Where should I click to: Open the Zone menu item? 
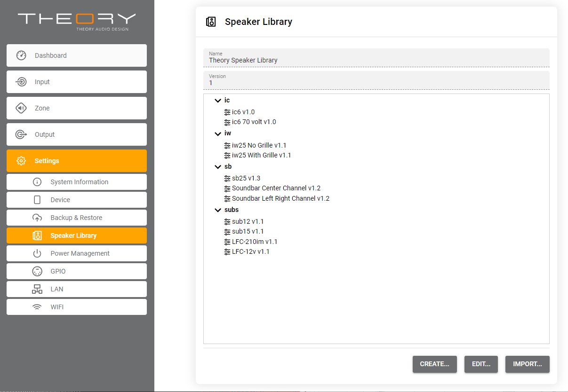click(77, 108)
